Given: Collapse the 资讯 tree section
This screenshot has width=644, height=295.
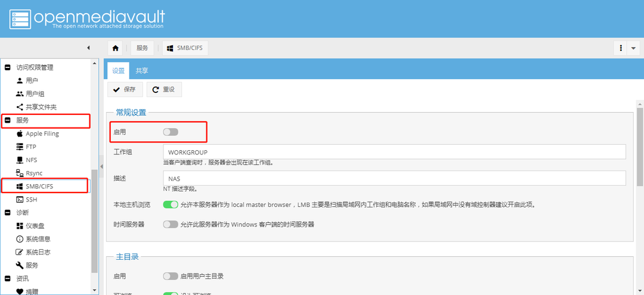Looking at the screenshot, I should pyautogui.click(x=7, y=278).
